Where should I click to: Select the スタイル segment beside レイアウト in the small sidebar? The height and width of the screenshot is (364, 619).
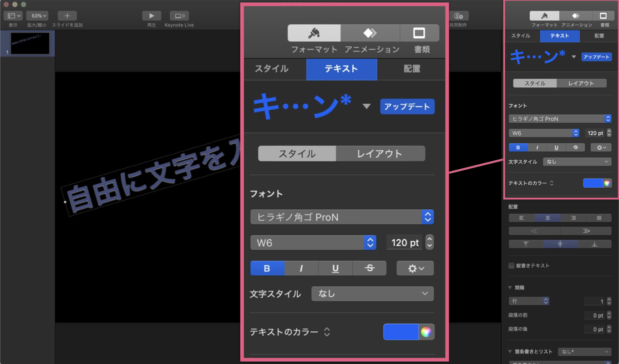click(535, 83)
